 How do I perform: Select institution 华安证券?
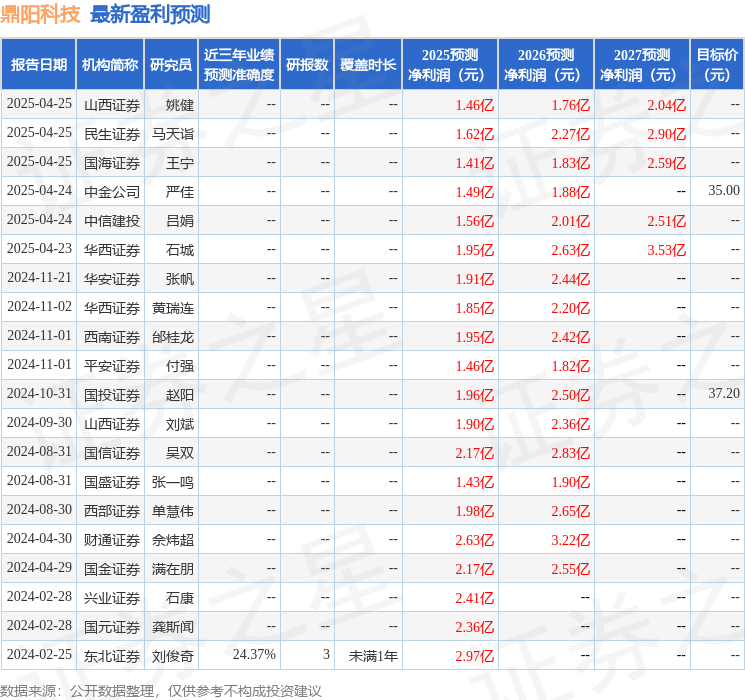(112, 279)
